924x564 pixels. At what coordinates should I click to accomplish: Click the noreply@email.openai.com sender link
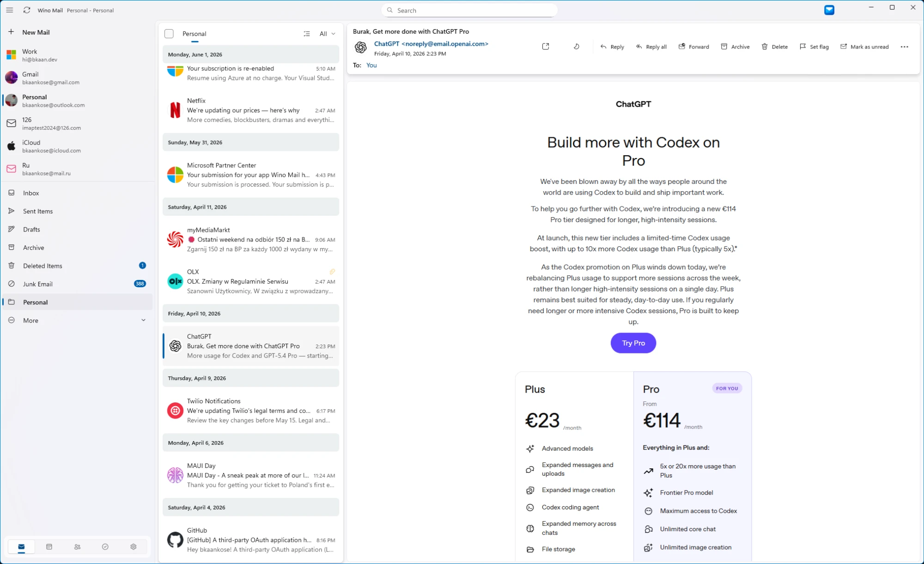coord(431,44)
